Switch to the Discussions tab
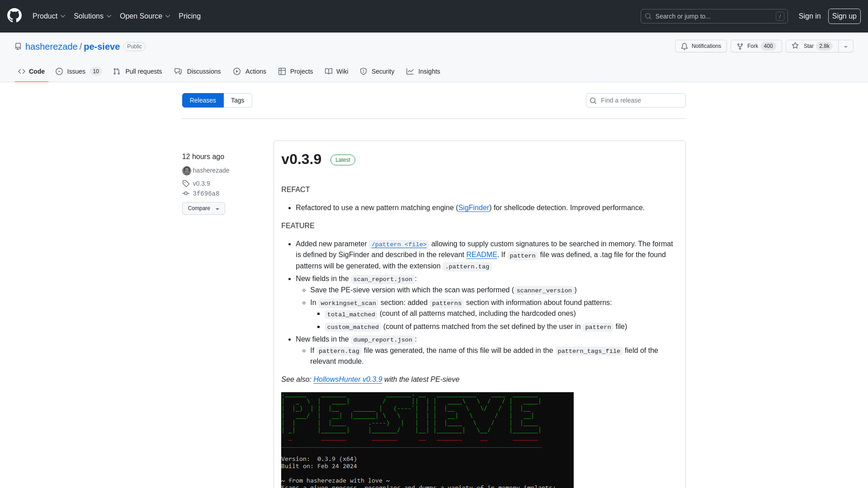The image size is (868, 488). coord(198,71)
